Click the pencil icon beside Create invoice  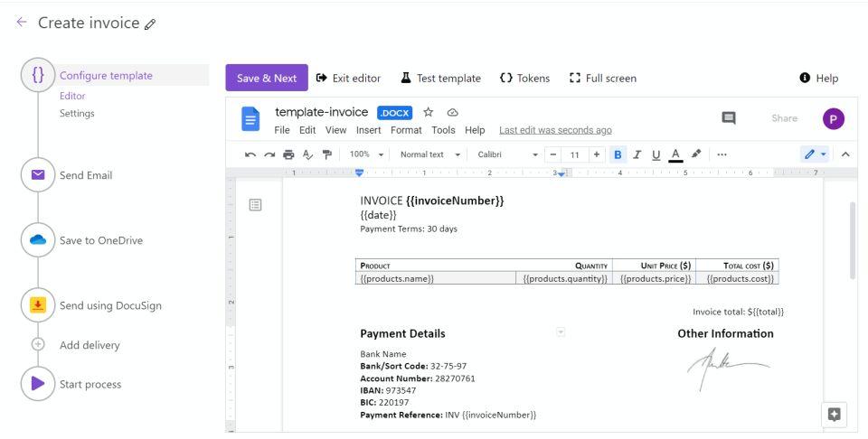150,24
